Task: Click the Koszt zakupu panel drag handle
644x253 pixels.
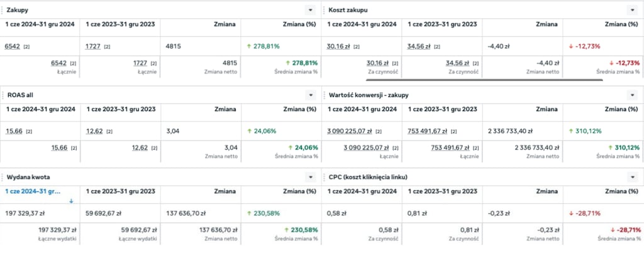Action: [x=325, y=10]
